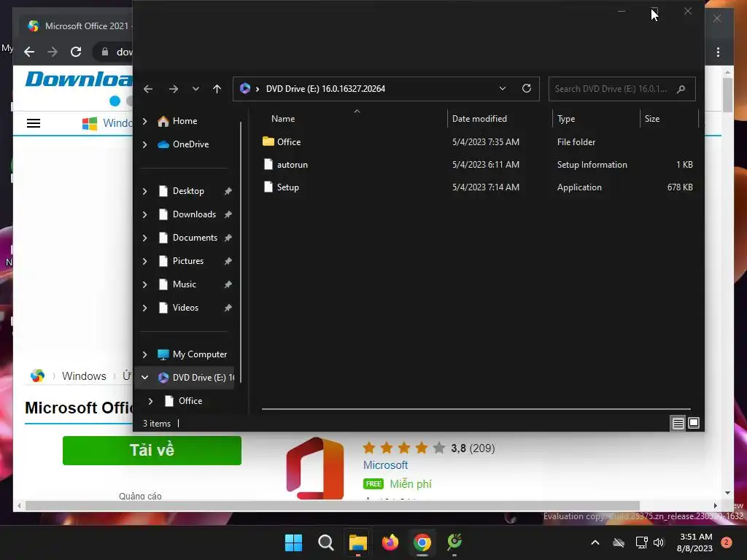The image size is (747, 560).
Task: Switch to details view layout
Action: tap(678, 423)
